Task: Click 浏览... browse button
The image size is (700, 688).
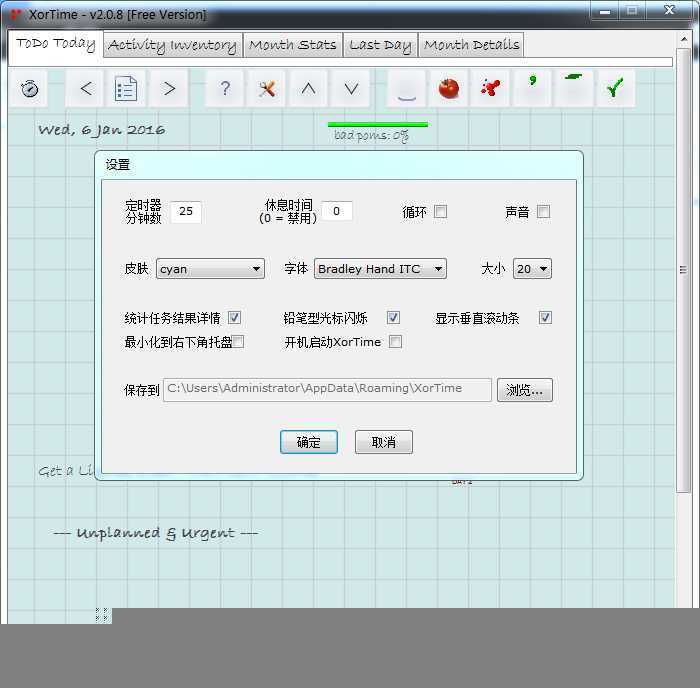Action: [x=525, y=390]
